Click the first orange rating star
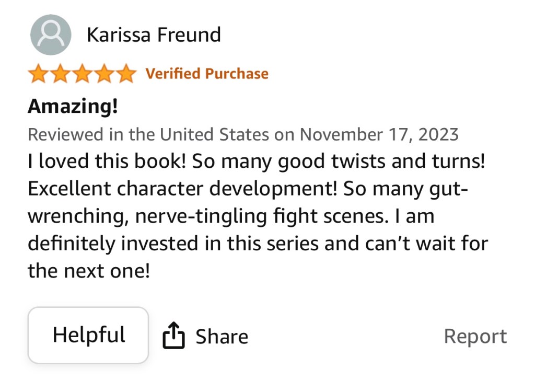 (38, 74)
